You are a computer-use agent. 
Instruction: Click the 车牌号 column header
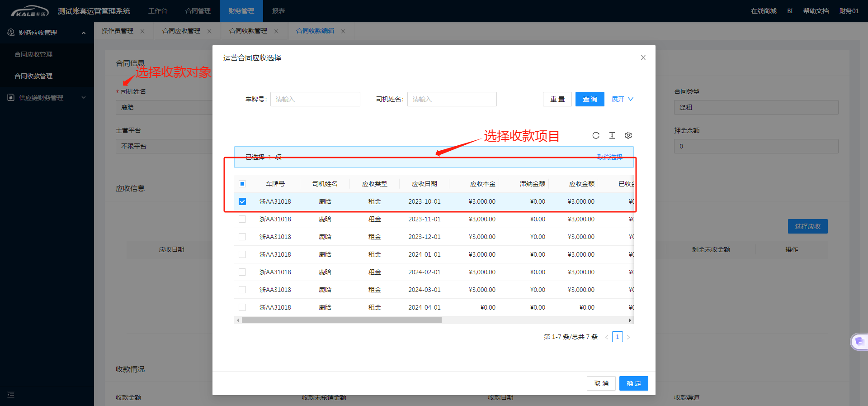click(275, 184)
